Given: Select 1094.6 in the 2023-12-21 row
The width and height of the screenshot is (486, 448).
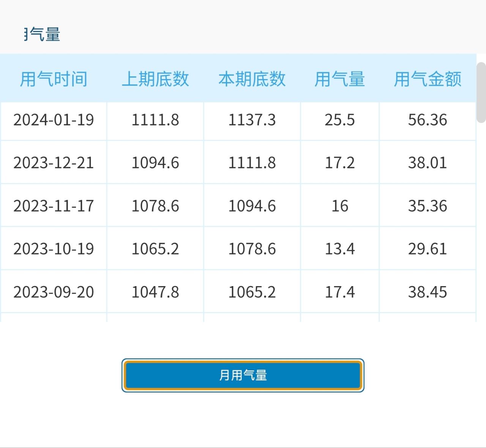Looking at the screenshot, I should pyautogui.click(x=155, y=163).
